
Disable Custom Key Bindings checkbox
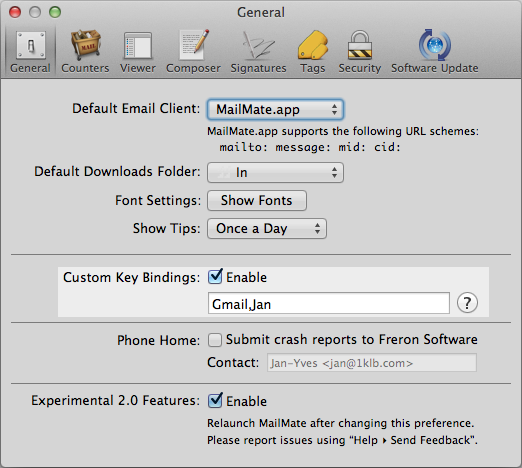(215, 277)
